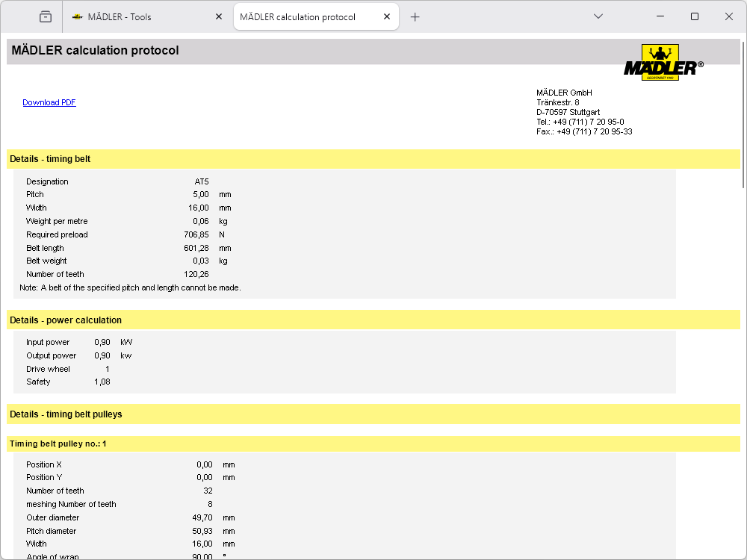This screenshot has width=747, height=560.
Task: Maximize the browser window
Action: (x=694, y=16)
